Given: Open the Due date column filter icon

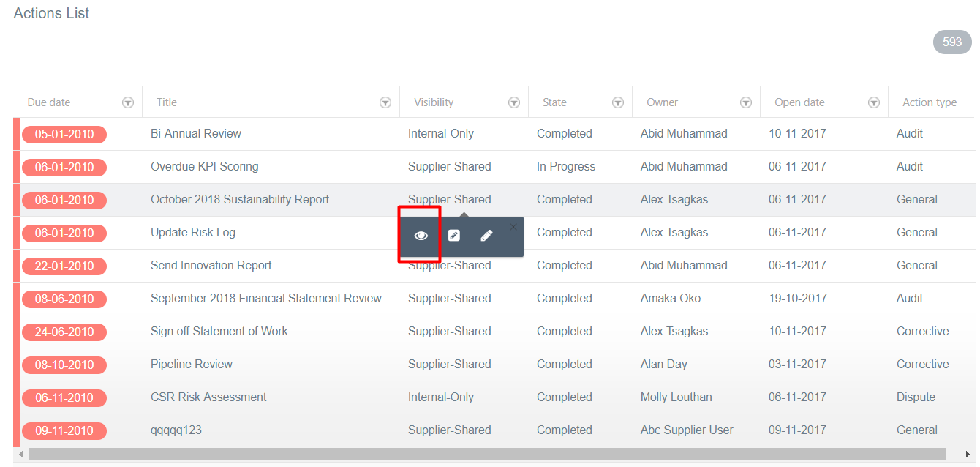Looking at the screenshot, I should [x=128, y=102].
